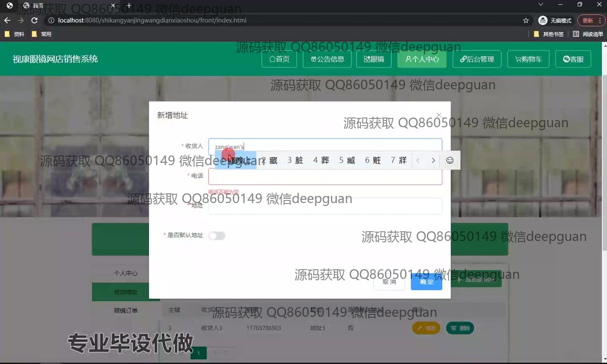Image resolution: width=607 pixels, height=364 pixels.
Task: Toggle the 是否默认地址 switch
Action: [x=217, y=236]
